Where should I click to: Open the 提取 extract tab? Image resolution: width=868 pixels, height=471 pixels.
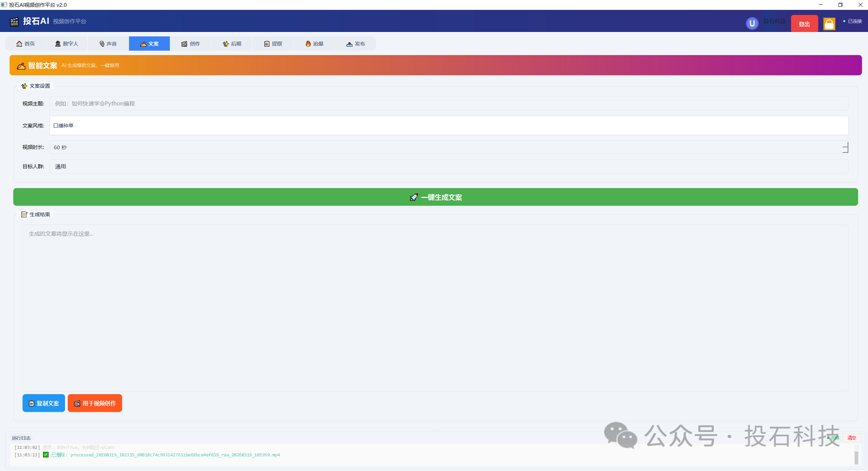click(273, 44)
